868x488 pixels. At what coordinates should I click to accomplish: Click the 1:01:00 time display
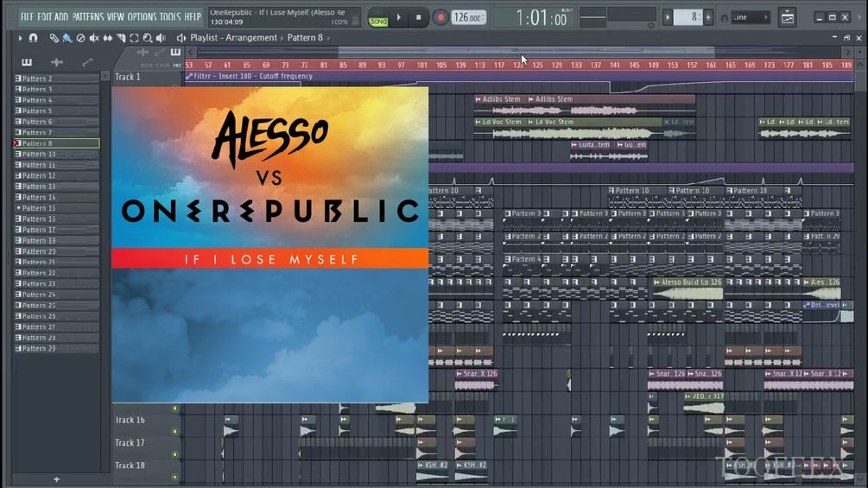[541, 18]
